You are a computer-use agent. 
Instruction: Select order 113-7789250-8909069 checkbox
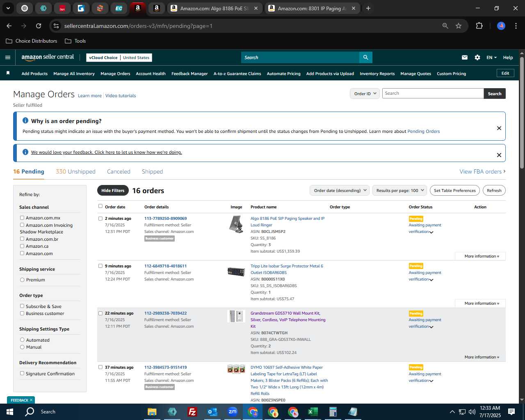tap(100, 219)
